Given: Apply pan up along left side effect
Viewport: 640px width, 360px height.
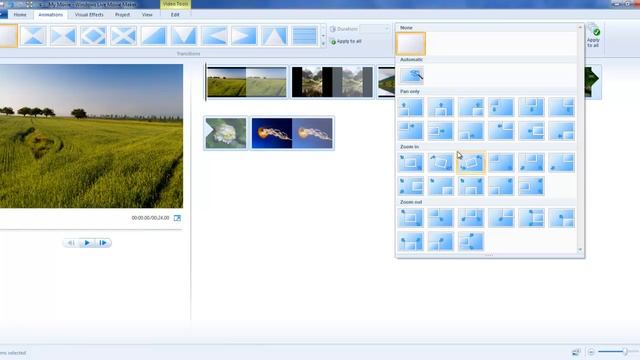Looking at the screenshot, I should (x=411, y=107).
